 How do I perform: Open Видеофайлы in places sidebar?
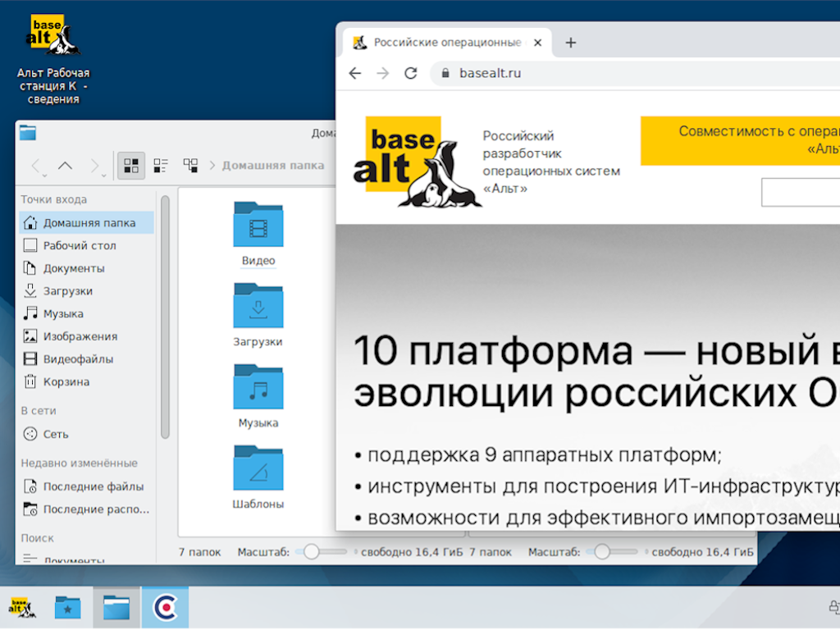pyautogui.click(x=87, y=359)
